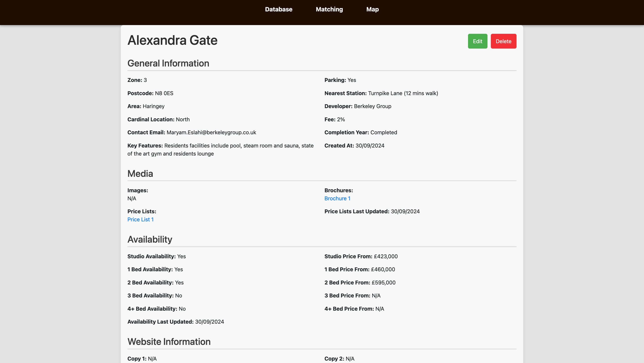Open the Database nav item
Screen dimensions: 644x363
click(x=278, y=9)
